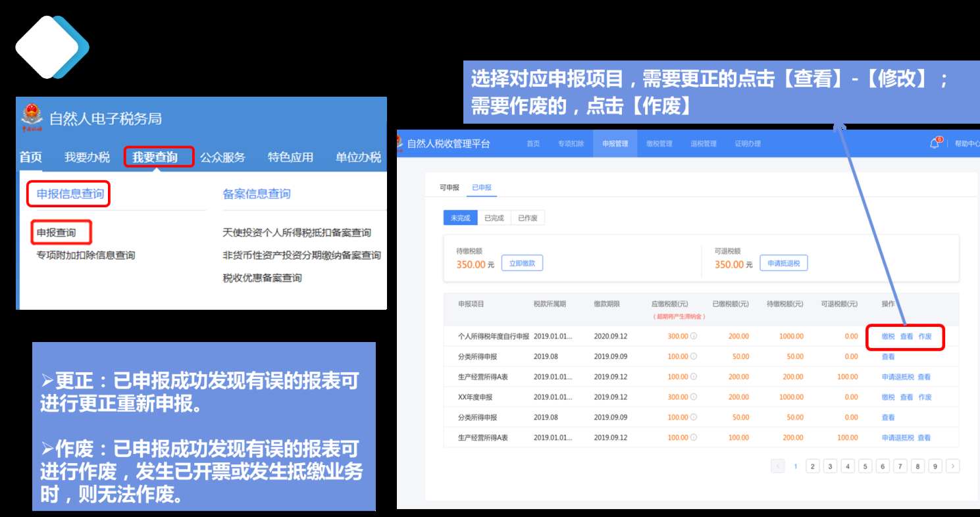Click the tax bureau emblem logo
Viewport: 980px width, 517px height.
coord(31,118)
